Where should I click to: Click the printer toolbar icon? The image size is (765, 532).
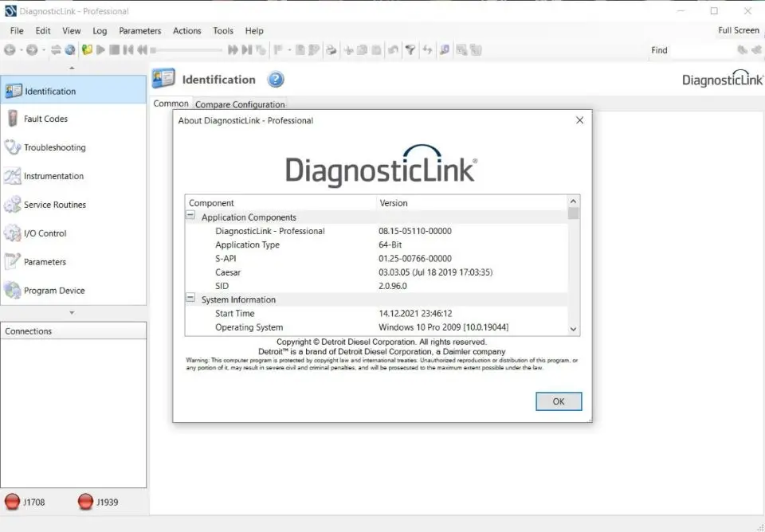click(x=331, y=49)
